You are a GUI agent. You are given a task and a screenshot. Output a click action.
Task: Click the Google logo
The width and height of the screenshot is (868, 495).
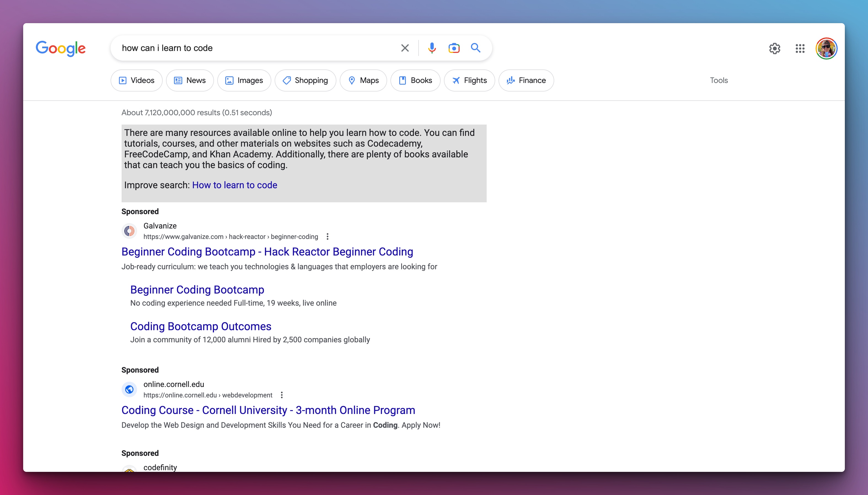click(x=61, y=48)
